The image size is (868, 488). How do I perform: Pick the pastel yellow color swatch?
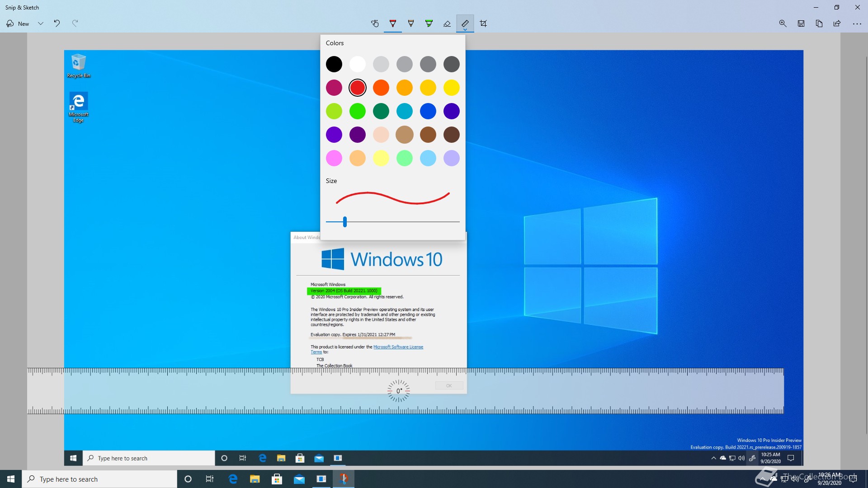[x=381, y=158]
